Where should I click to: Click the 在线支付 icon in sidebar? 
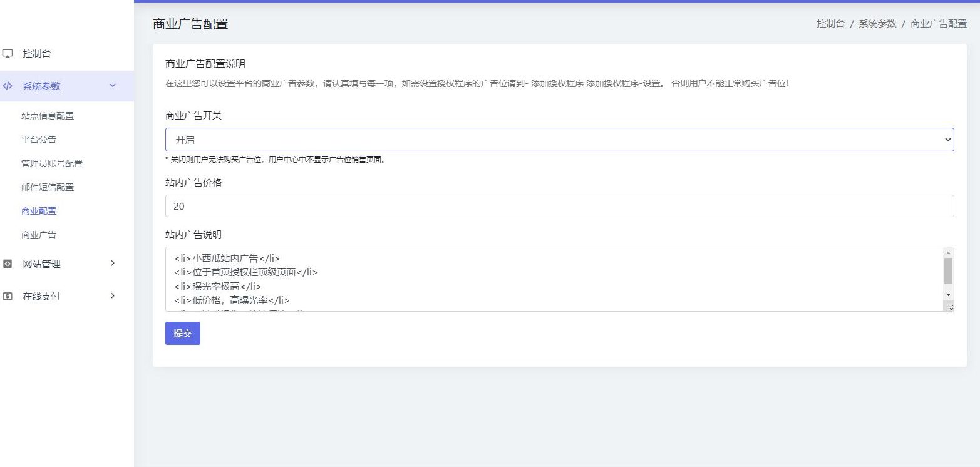8,296
